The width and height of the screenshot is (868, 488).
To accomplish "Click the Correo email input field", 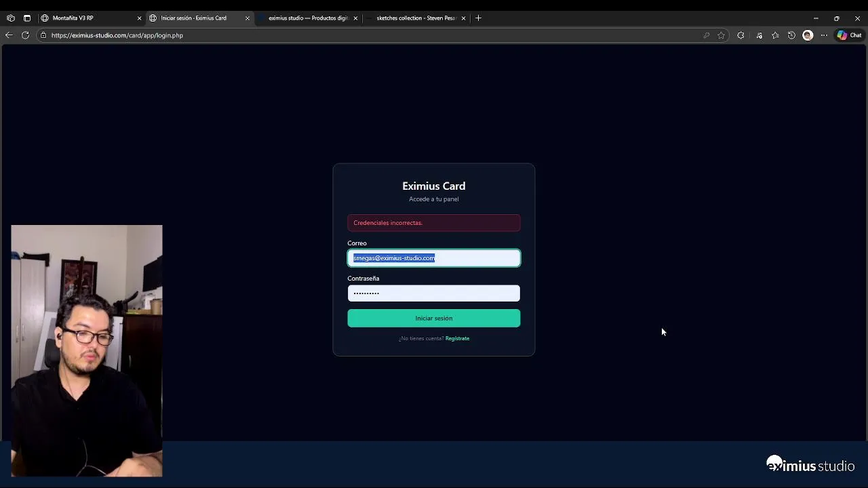I will click(x=434, y=258).
